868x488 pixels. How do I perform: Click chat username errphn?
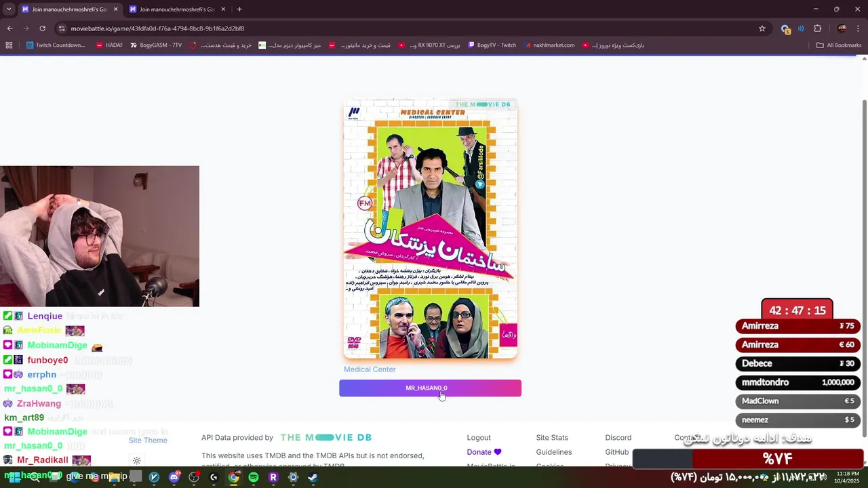(42, 374)
